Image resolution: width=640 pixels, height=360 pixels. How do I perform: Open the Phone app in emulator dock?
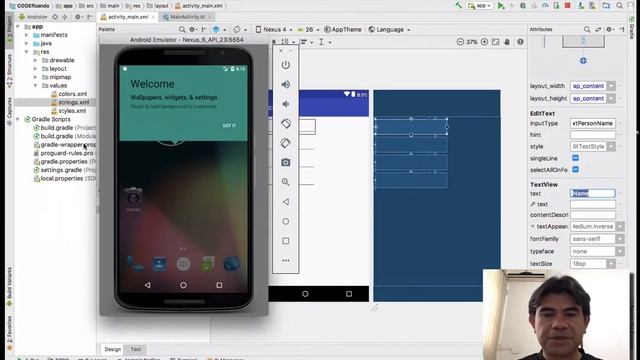point(135,264)
